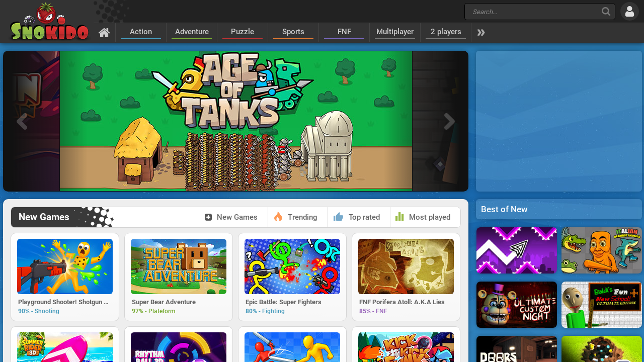Open FNF Porifera Atoll thumbnail
This screenshot has height=362, width=644.
click(x=406, y=266)
